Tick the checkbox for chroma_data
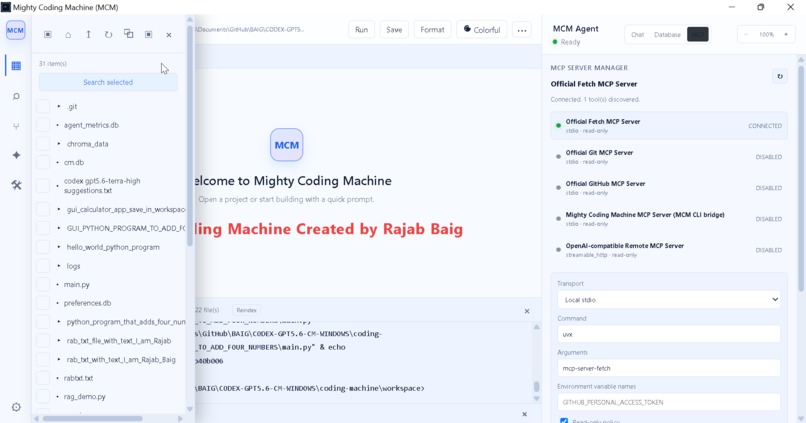Viewport: 806px width, 423px height. coord(43,144)
